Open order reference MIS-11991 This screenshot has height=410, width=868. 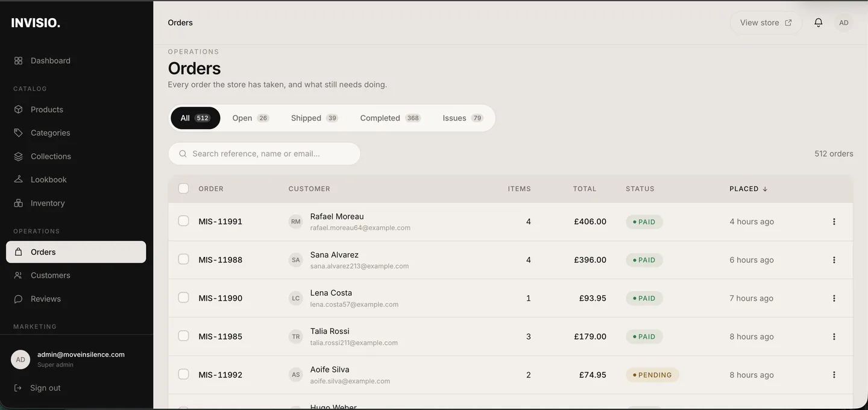221,222
